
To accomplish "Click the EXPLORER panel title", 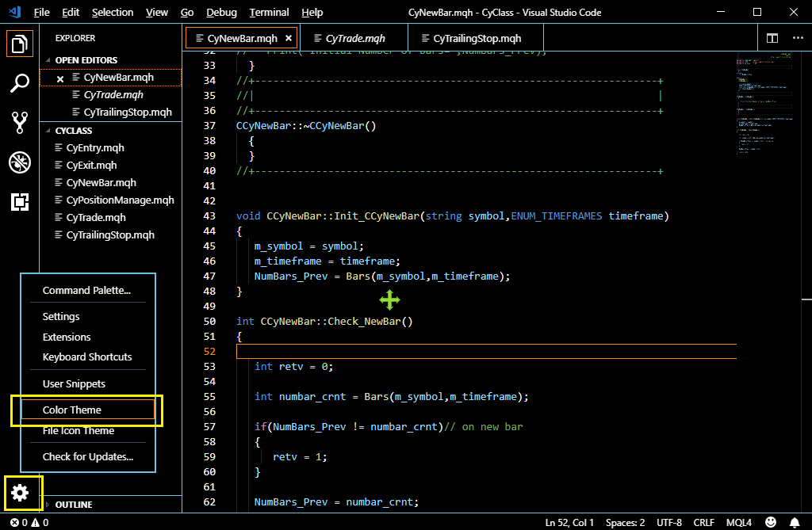I will point(75,38).
